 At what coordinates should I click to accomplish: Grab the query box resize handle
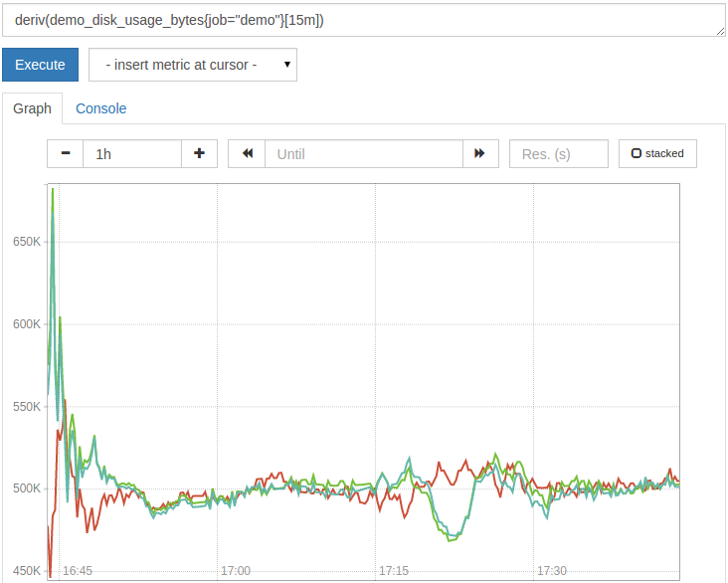coord(721,31)
